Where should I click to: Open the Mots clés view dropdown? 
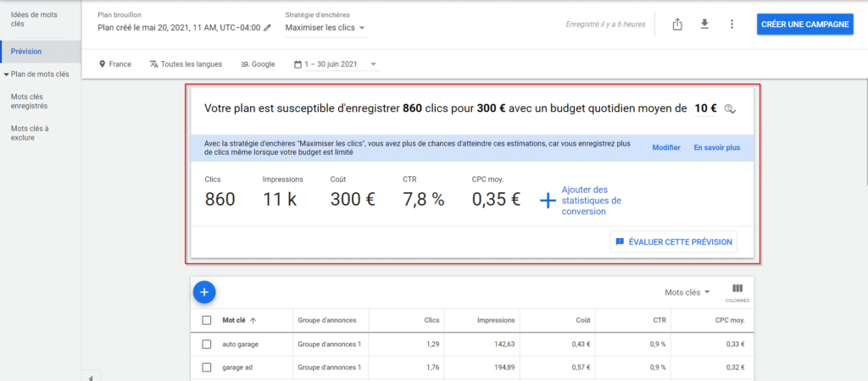(687, 292)
